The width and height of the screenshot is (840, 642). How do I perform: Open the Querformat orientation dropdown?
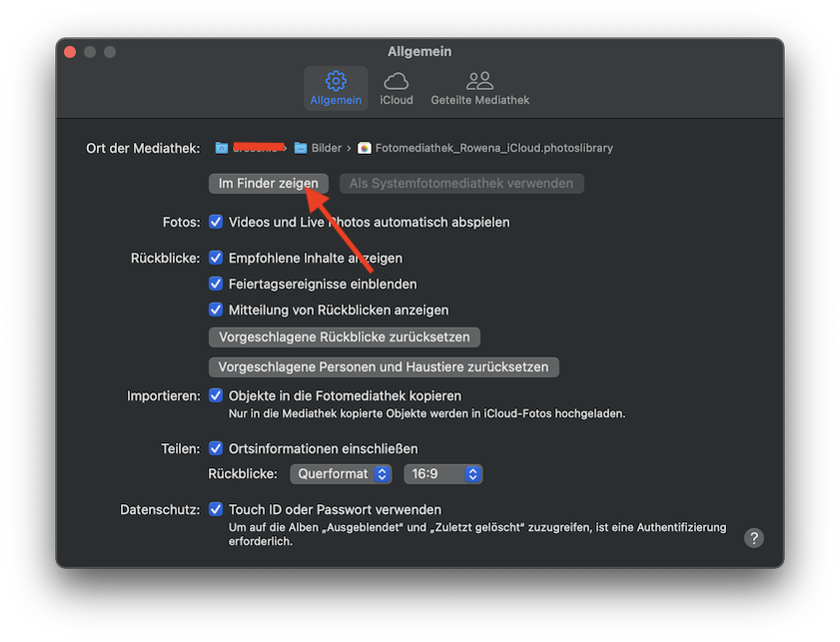[343, 474]
